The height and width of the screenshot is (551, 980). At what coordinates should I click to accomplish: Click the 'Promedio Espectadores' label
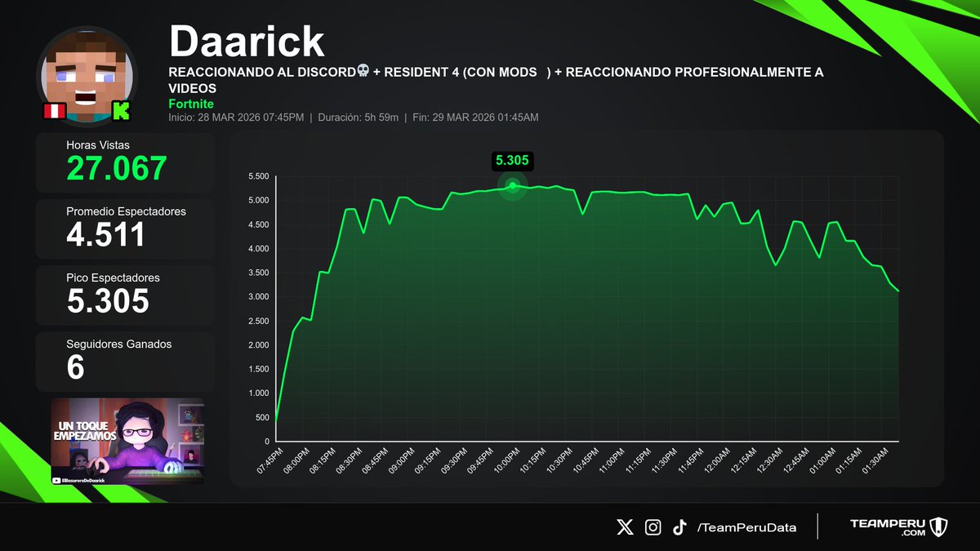126,211
